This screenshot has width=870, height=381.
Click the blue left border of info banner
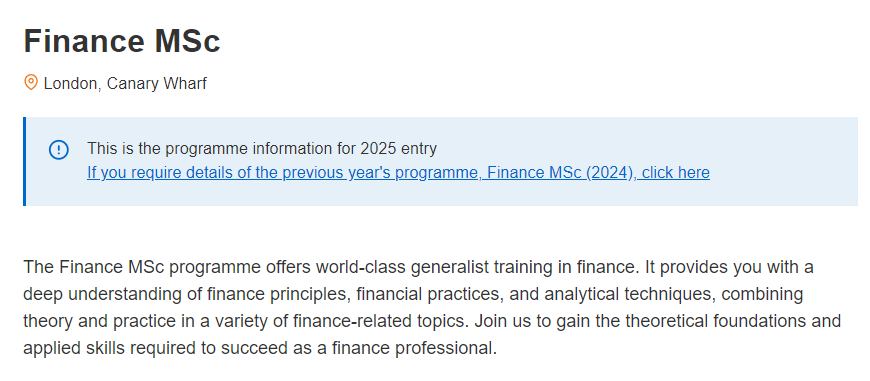point(24,161)
